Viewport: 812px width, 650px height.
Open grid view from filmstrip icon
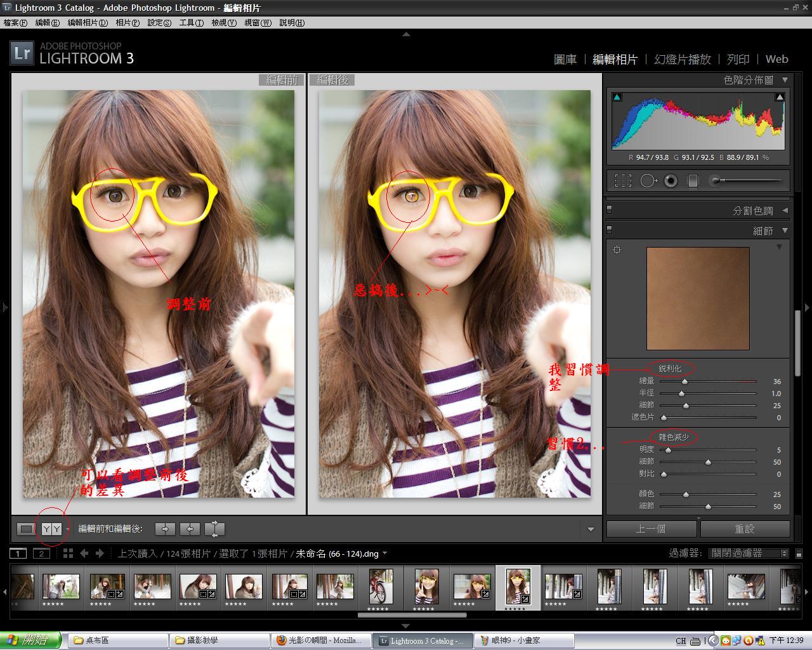[69, 554]
